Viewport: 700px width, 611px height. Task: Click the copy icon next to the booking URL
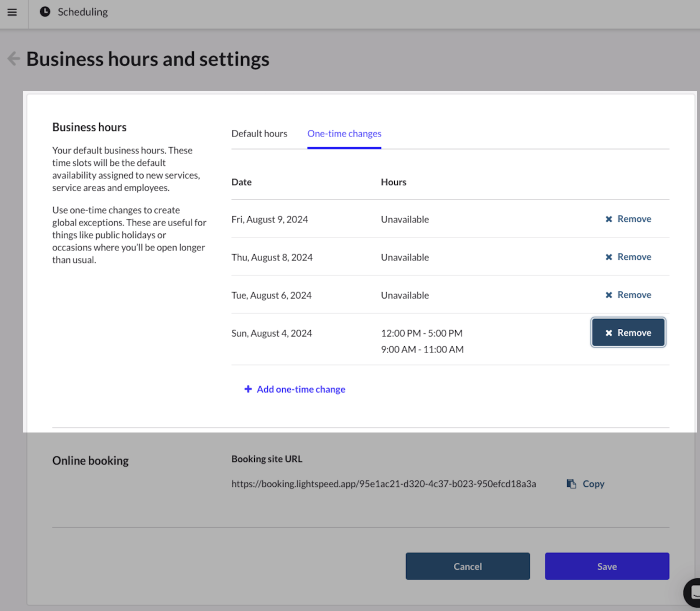571,483
